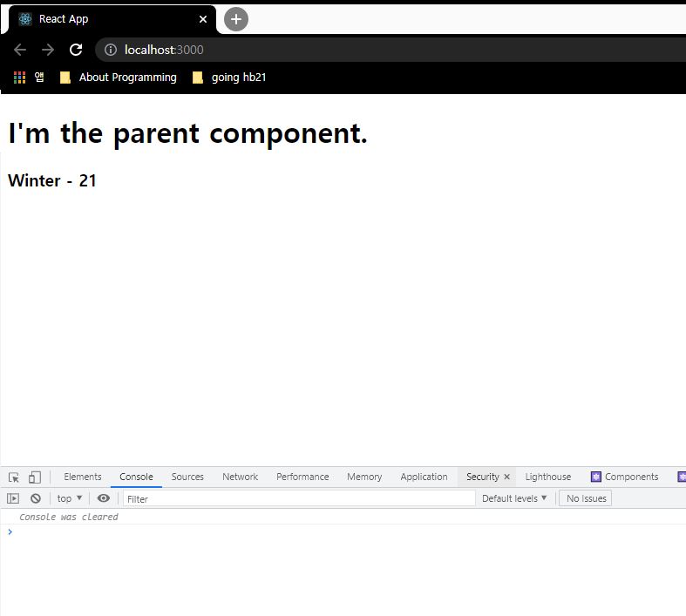Open the going hb21 bookmark folder
686x616 pixels.
tap(229, 78)
